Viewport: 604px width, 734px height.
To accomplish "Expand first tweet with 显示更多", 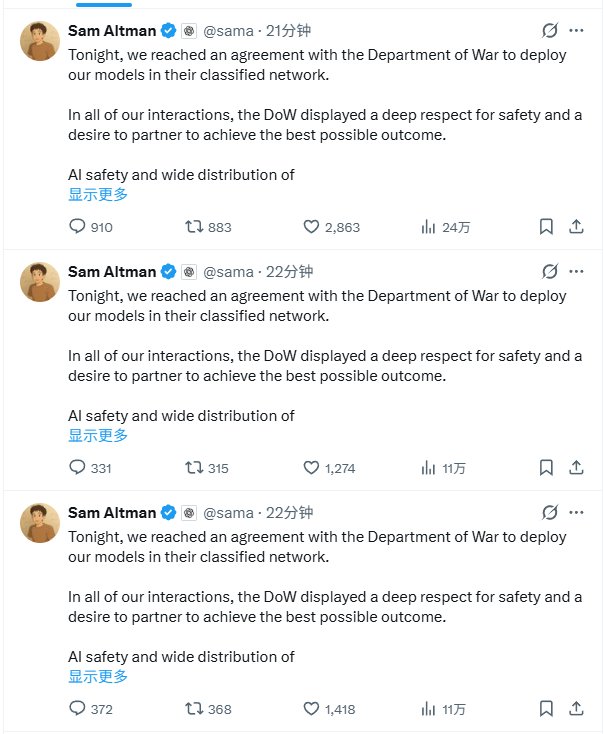I will click(98, 195).
